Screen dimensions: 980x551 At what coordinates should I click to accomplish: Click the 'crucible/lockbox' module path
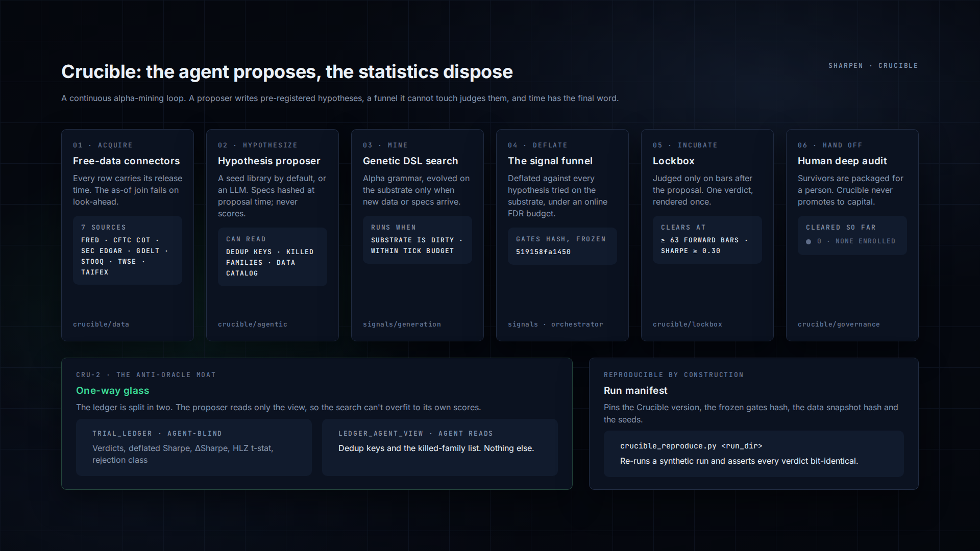pyautogui.click(x=688, y=324)
